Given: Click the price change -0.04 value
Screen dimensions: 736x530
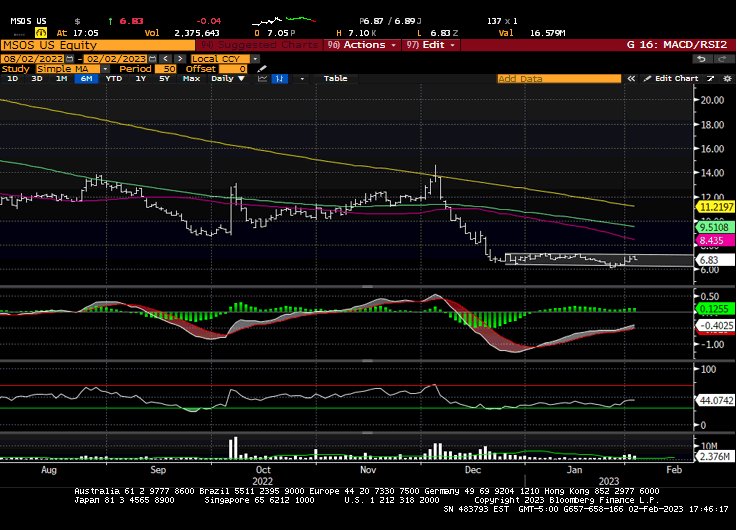Looking at the screenshot, I should coord(208,21).
